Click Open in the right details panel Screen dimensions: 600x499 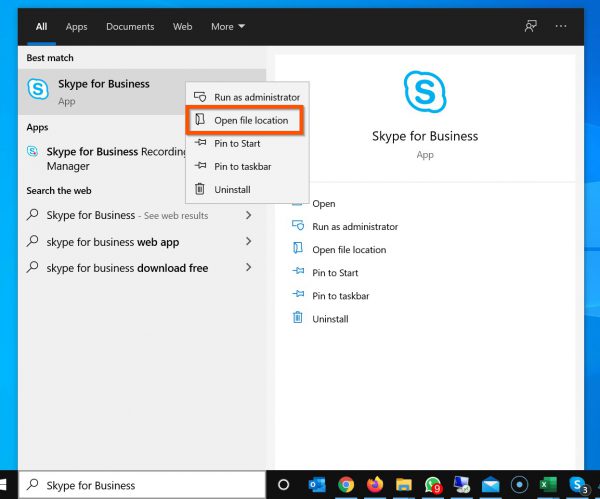pyautogui.click(x=323, y=204)
